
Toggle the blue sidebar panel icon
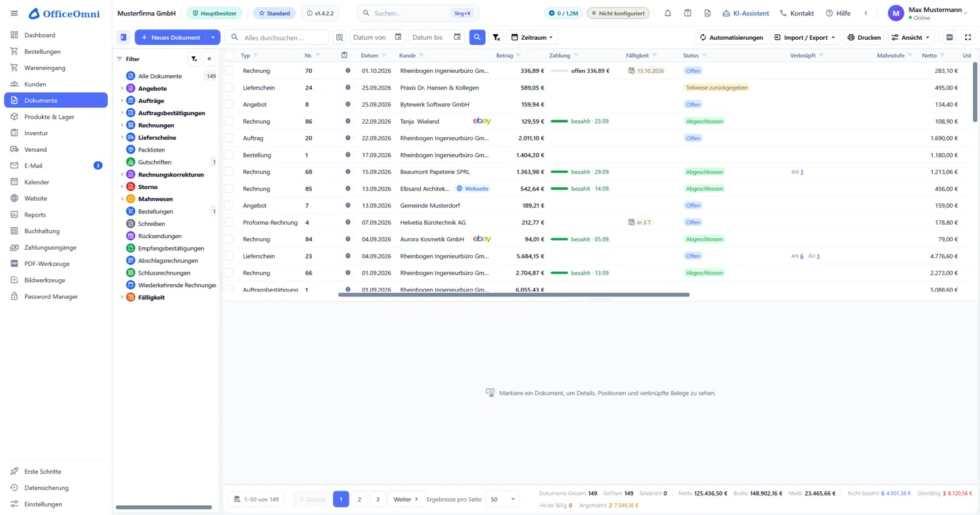[124, 37]
